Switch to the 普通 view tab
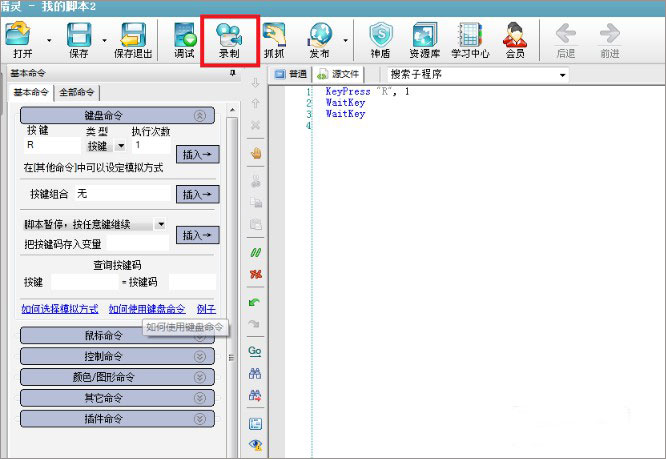 [291, 75]
